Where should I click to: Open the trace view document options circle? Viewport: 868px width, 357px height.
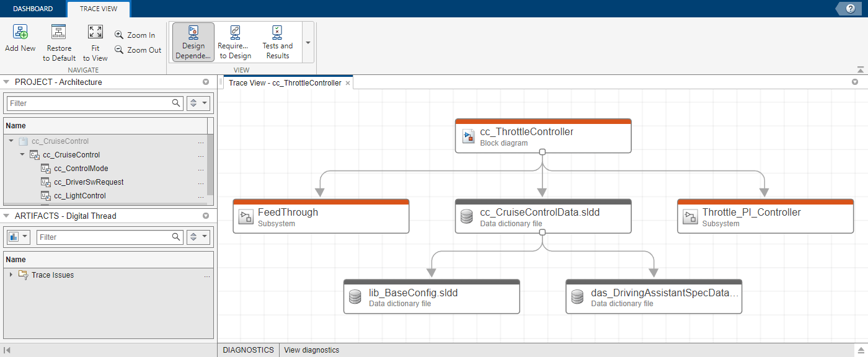coord(855,82)
